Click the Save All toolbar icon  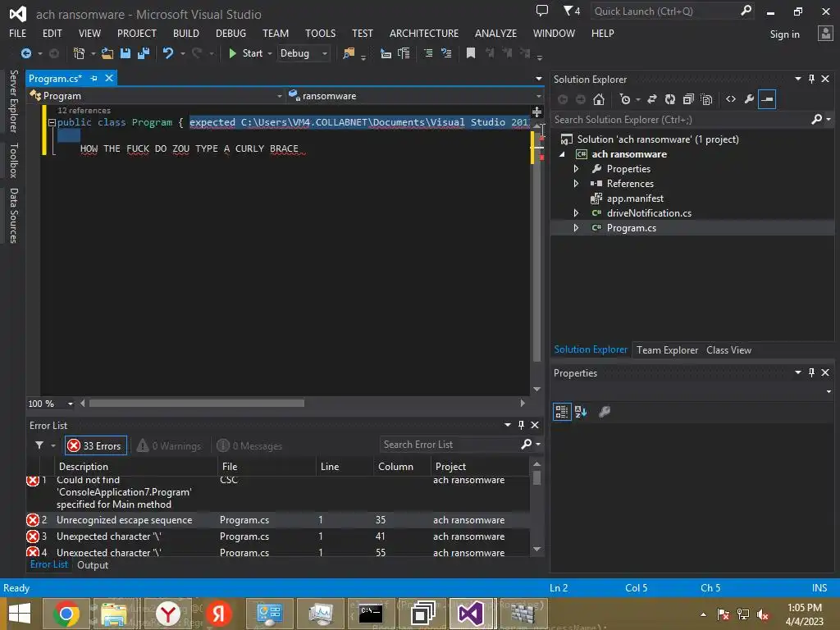[144, 53]
